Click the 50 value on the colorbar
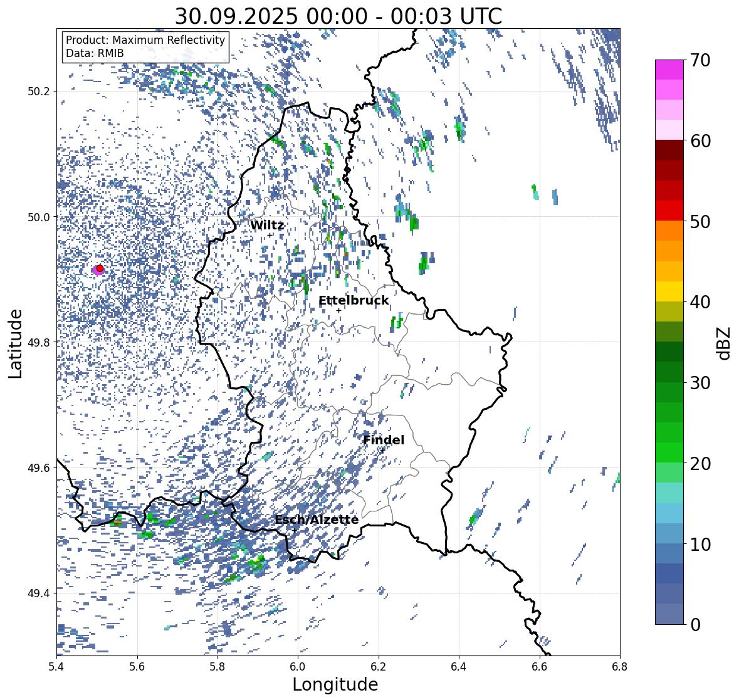Viewport: 739px width, 700px height. point(700,221)
